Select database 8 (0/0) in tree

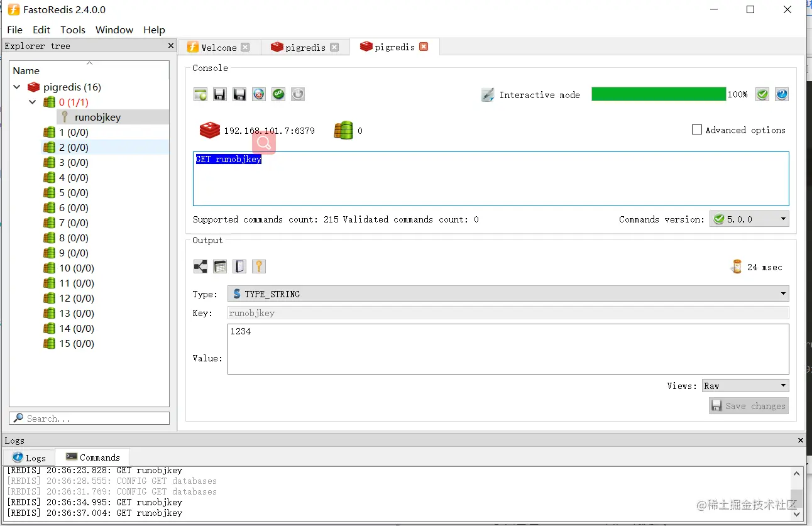pyautogui.click(x=74, y=238)
